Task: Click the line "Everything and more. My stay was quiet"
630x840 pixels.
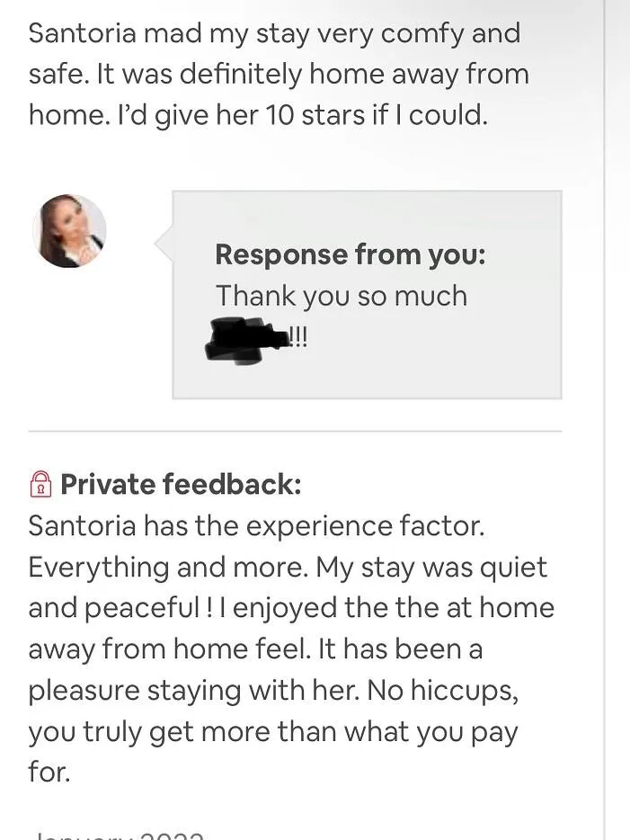Action: click(x=288, y=567)
